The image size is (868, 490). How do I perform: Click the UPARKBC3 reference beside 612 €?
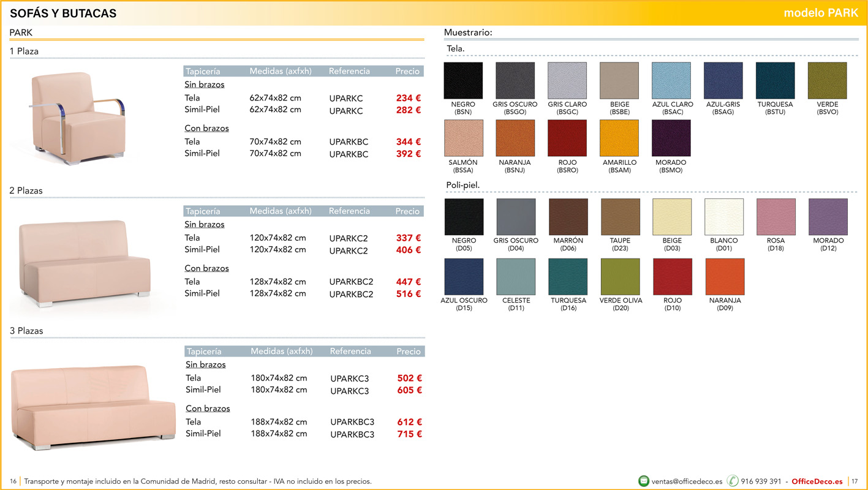pyautogui.click(x=352, y=422)
